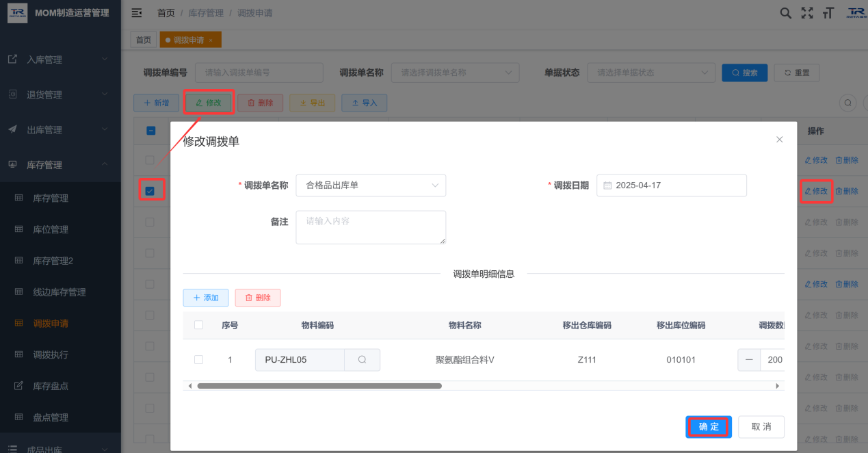This screenshot has width=868, height=453.
Task: Click the paper plane icon of 出库管理
Action: click(12, 129)
